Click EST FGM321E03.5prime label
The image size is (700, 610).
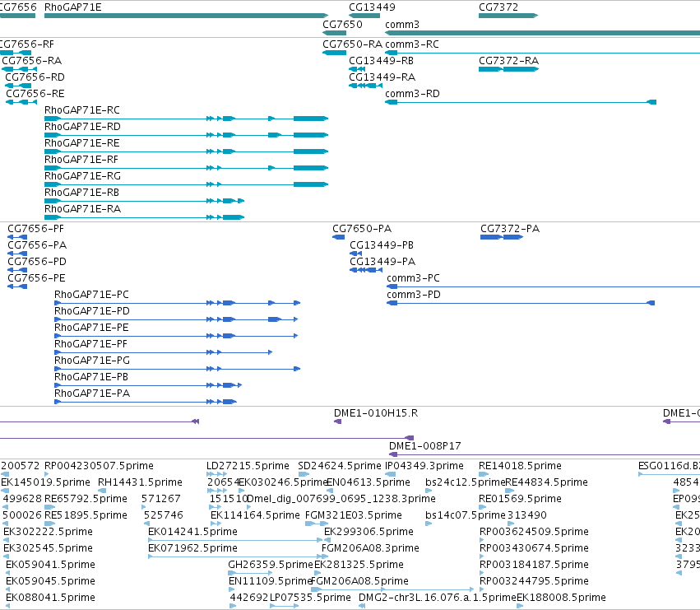coord(354,515)
